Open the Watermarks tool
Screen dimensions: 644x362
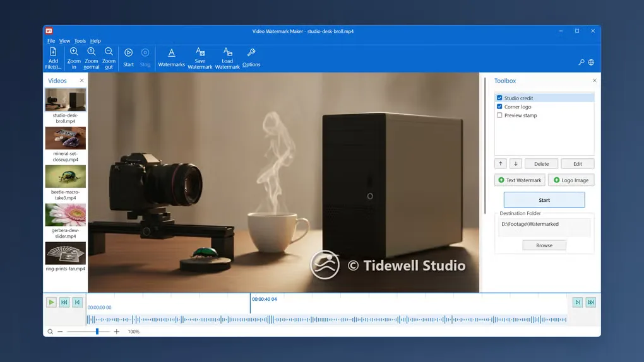[x=171, y=58]
